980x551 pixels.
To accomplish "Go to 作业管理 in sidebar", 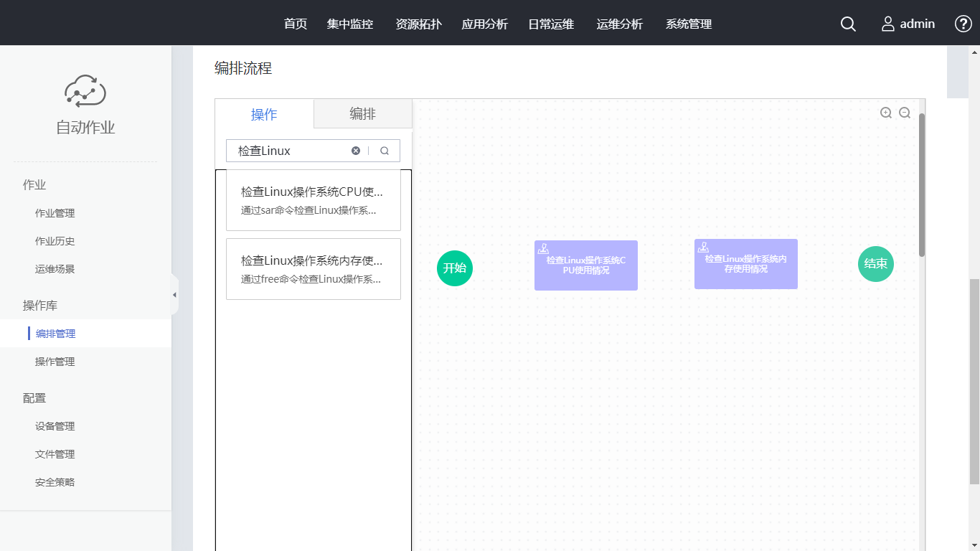I will click(55, 213).
